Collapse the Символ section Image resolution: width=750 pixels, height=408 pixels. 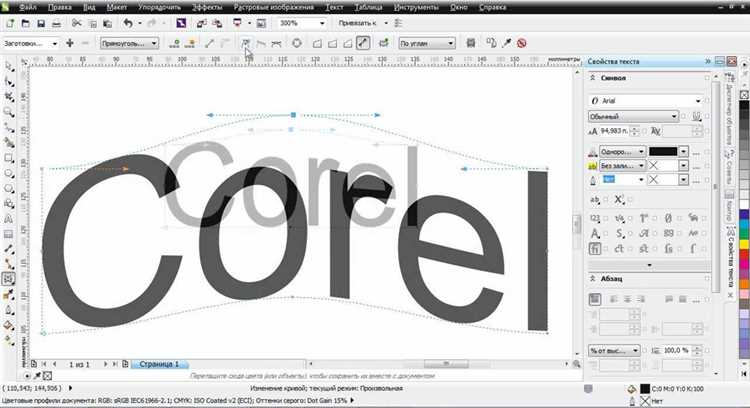(592, 77)
